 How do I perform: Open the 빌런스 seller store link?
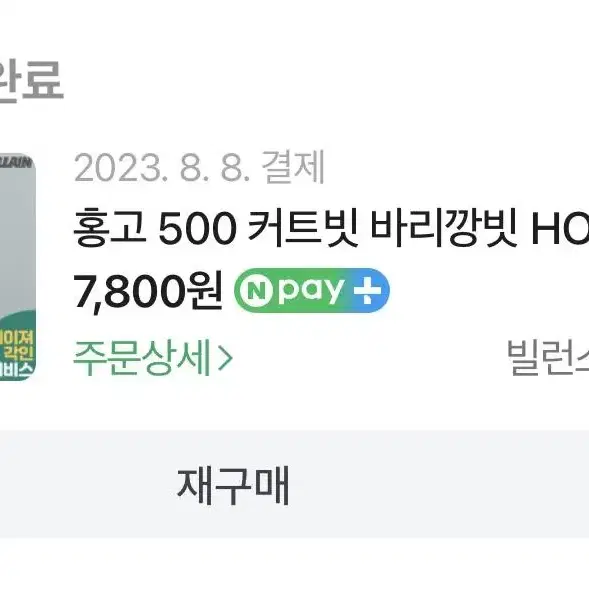[x=548, y=358]
